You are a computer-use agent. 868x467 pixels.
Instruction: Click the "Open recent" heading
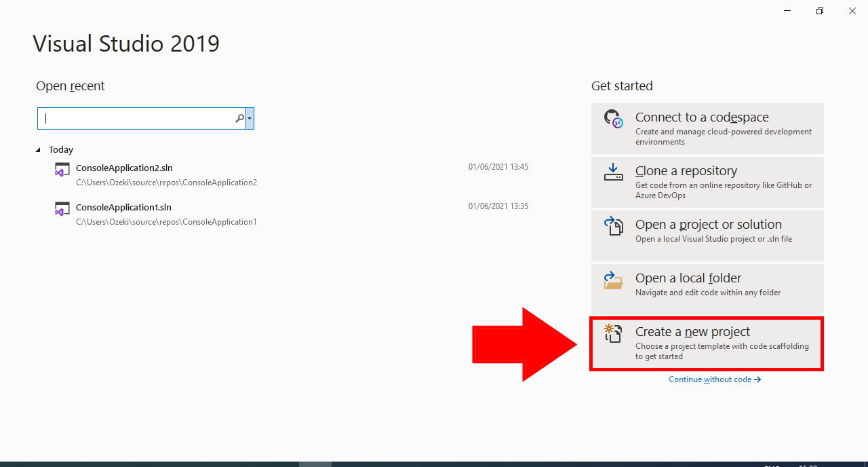pyautogui.click(x=71, y=86)
